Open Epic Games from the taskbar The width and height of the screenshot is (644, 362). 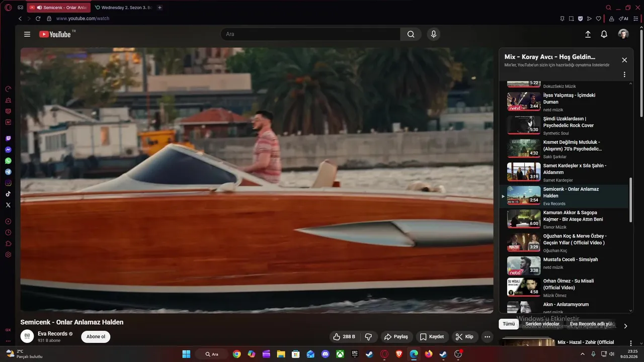pyautogui.click(x=355, y=354)
